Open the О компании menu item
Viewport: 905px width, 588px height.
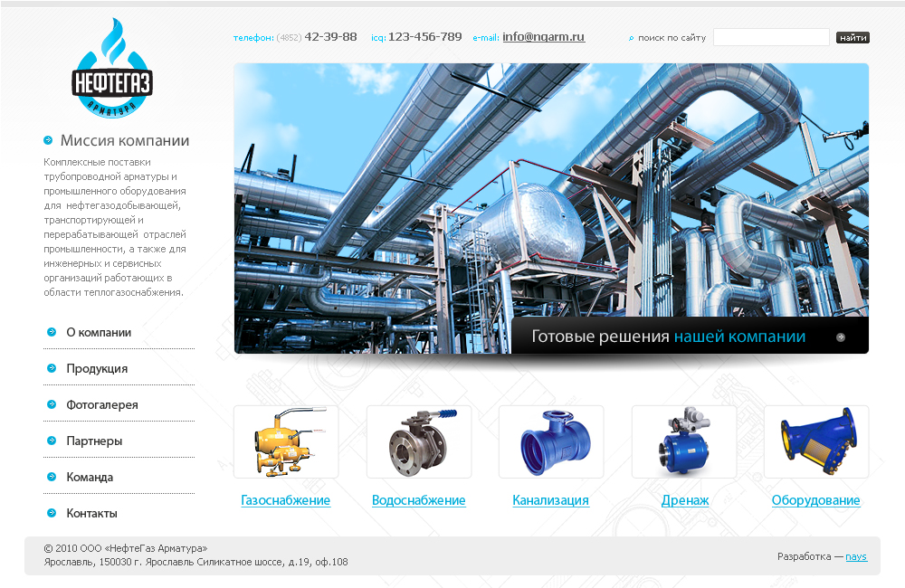[x=99, y=332]
